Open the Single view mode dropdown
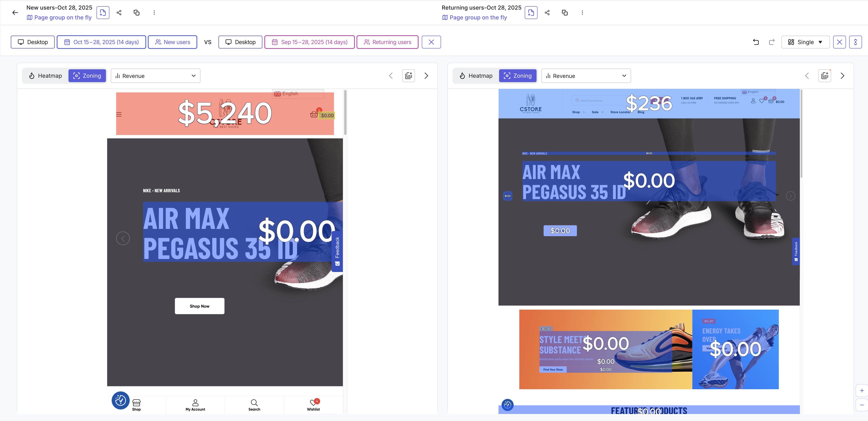 click(x=805, y=42)
